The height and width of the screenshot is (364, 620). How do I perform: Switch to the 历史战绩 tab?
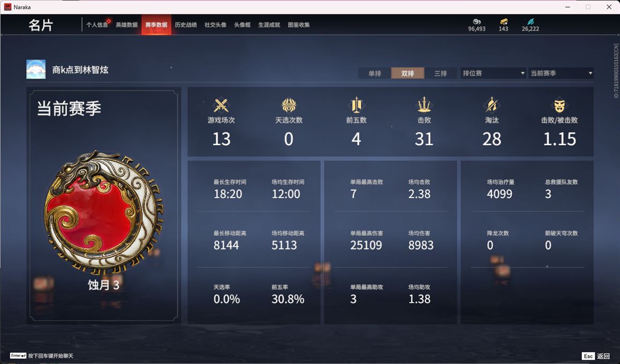[186, 25]
